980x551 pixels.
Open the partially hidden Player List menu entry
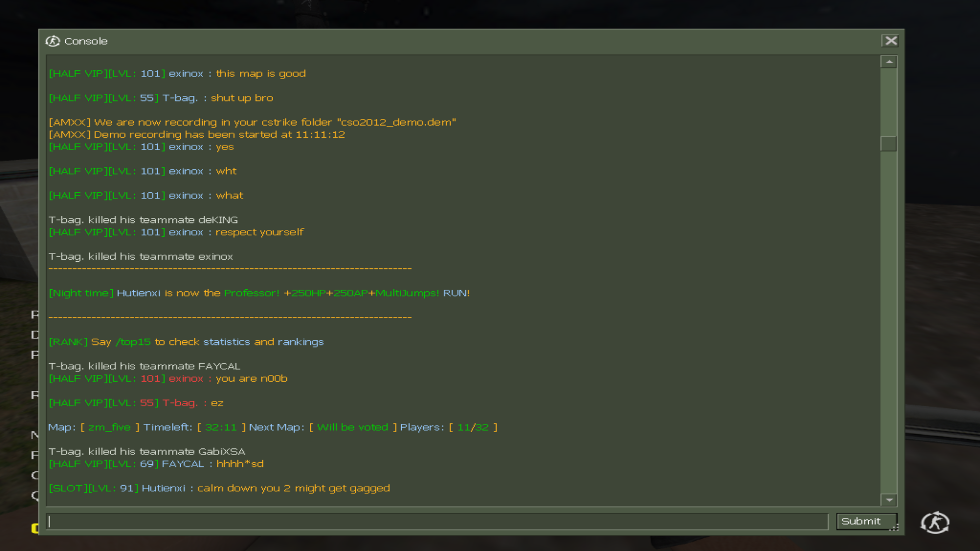click(35, 355)
